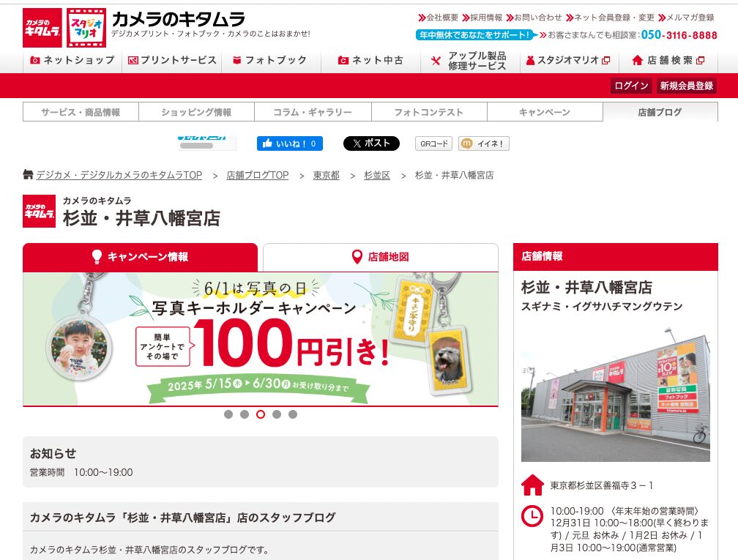The height and width of the screenshot is (560, 738).
Task: Click the mixi イイネ! button
Action: (483, 143)
